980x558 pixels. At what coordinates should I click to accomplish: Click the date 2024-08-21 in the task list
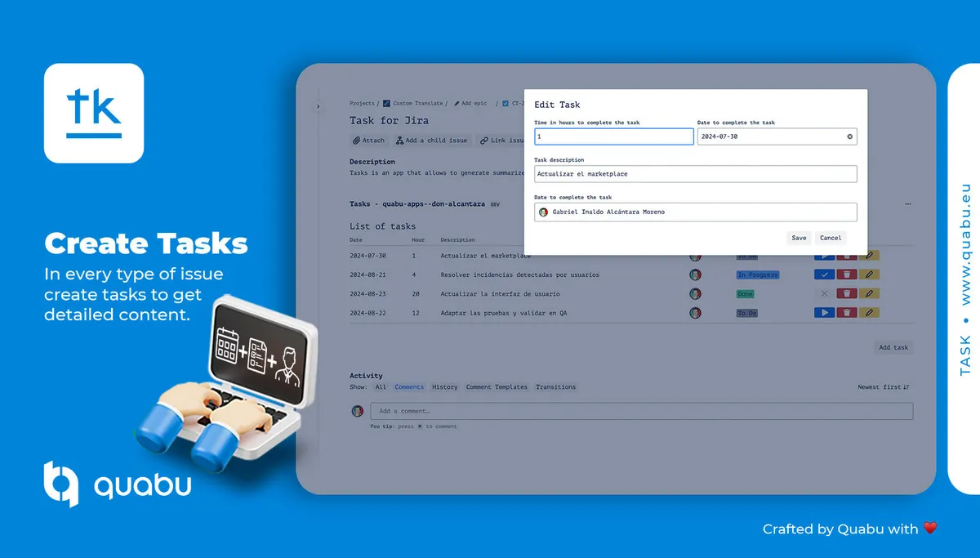[x=367, y=275]
